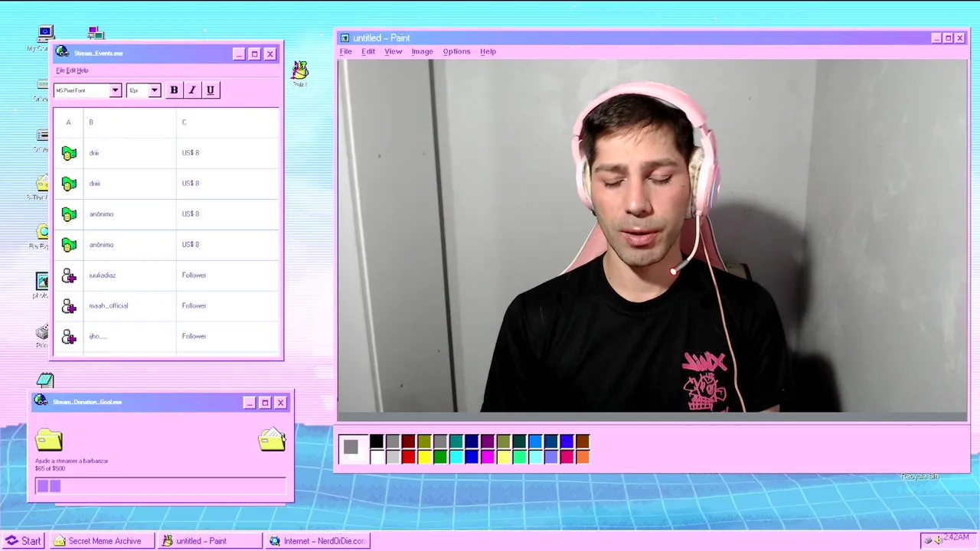Viewport: 980px width, 551px height.
Task: Open the File menu in Stream_Events.exe
Action: [x=60, y=70]
